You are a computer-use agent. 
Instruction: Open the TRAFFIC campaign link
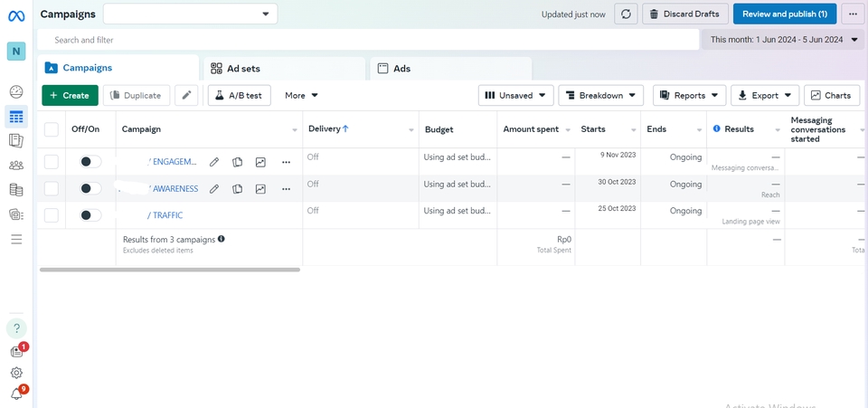pos(165,215)
